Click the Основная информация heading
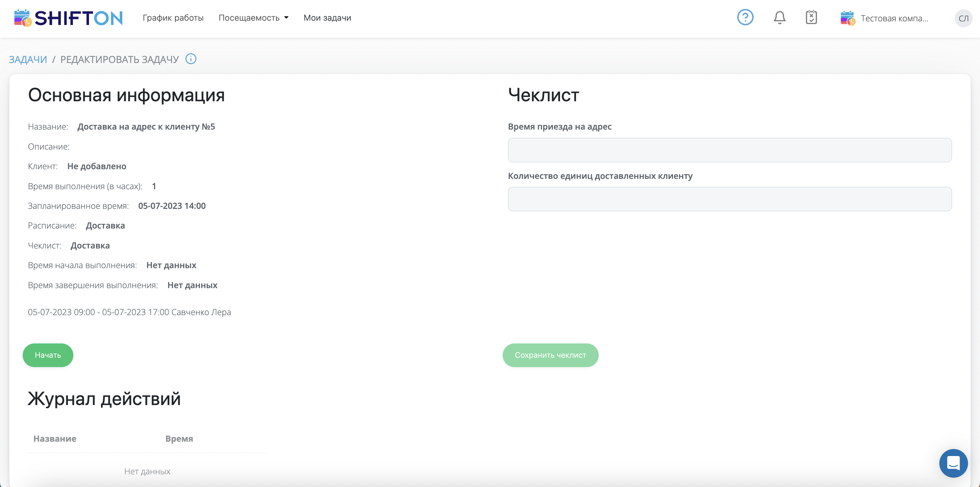 click(126, 95)
